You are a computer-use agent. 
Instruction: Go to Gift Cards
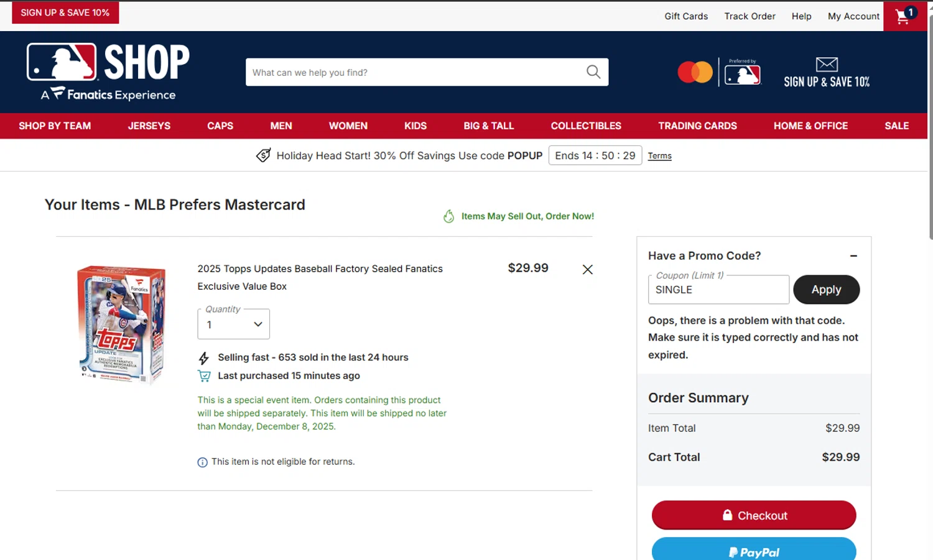[686, 16]
